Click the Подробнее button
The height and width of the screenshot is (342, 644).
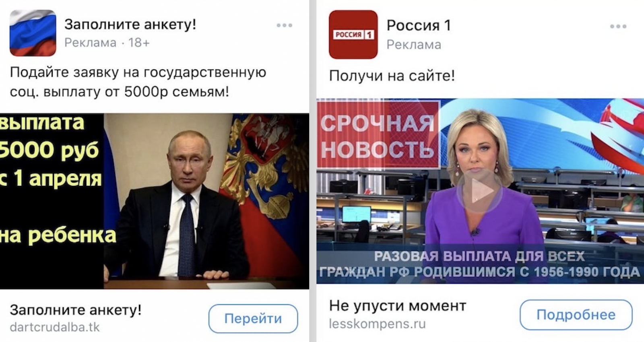pyautogui.click(x=576, y=315)
